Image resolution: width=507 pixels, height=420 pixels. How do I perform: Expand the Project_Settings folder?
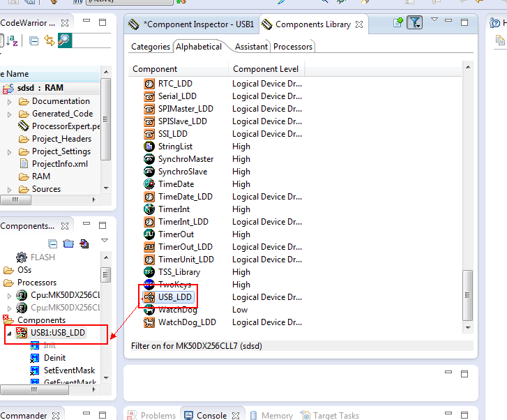9,152
